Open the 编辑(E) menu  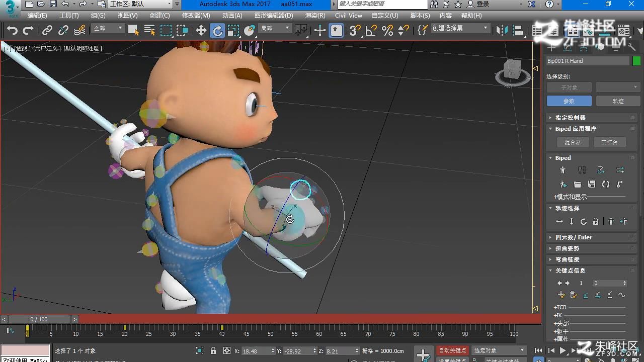37,16
